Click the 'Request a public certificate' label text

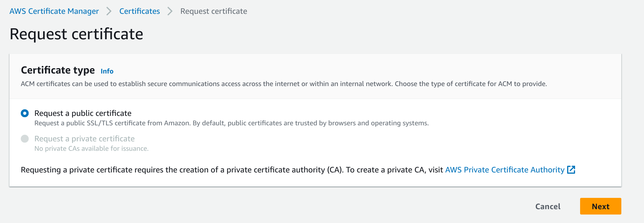coord(83,113)
